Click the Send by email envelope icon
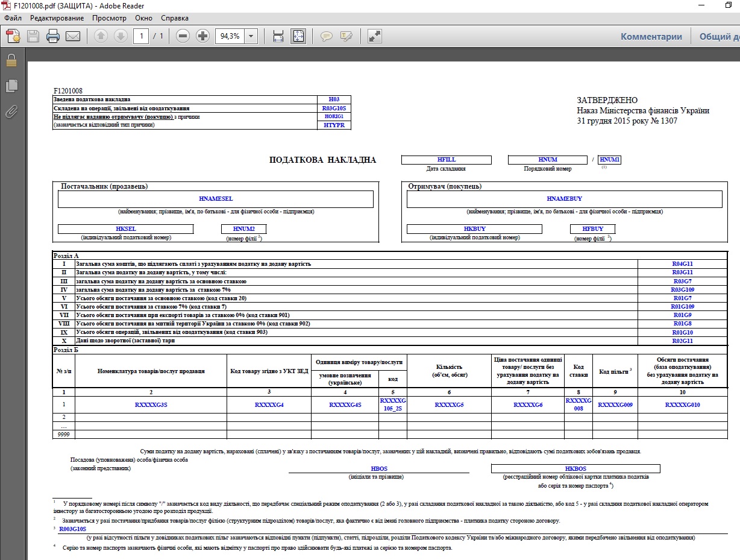The image size is (740, 560). click(73, 36)
